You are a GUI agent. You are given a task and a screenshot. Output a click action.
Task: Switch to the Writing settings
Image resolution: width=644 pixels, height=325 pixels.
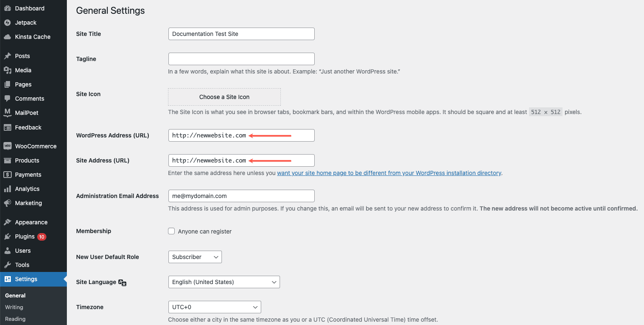14,307
